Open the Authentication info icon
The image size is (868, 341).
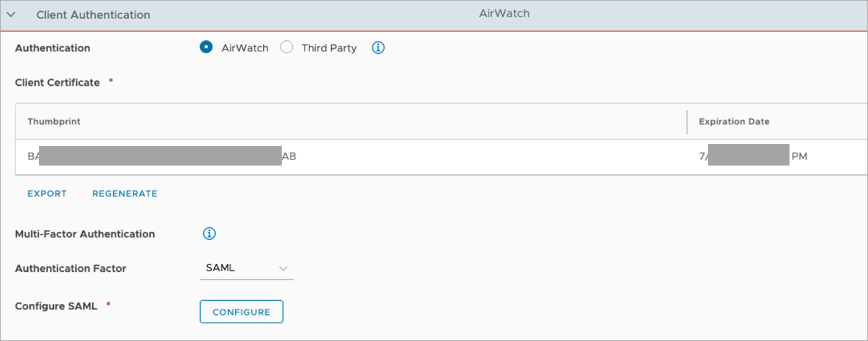coord(378,48)
